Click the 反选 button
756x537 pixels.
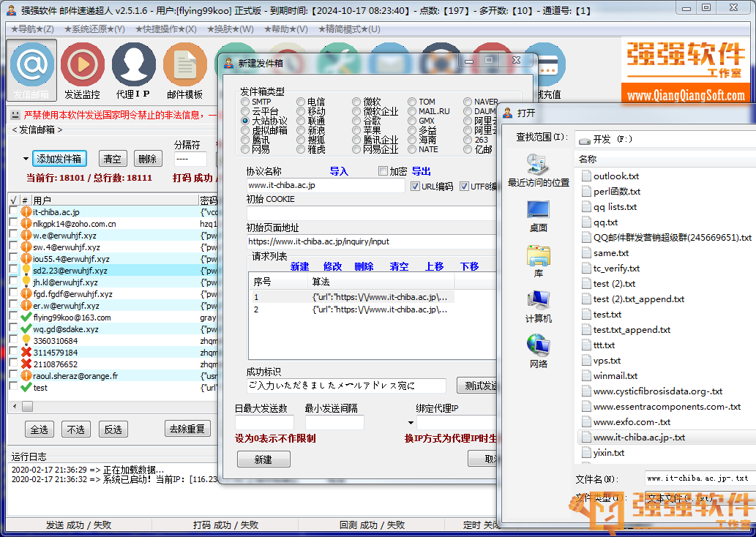[x=113, y=429]
